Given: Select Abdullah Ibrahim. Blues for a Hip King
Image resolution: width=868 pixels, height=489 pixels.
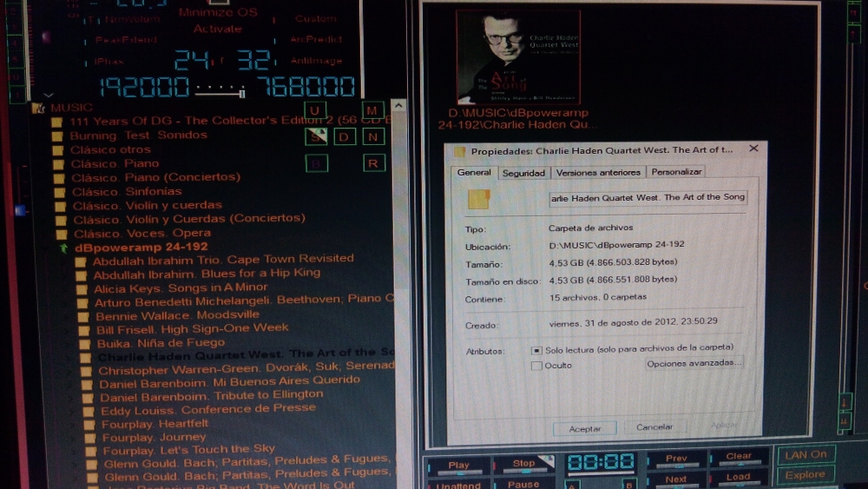Looking at the screenshot, I should point(207,274).
